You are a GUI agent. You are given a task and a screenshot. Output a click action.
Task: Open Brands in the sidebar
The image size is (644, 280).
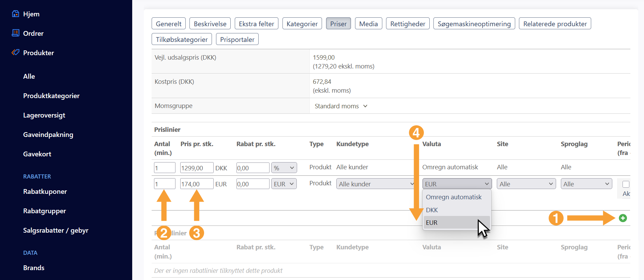click(34, 268)
